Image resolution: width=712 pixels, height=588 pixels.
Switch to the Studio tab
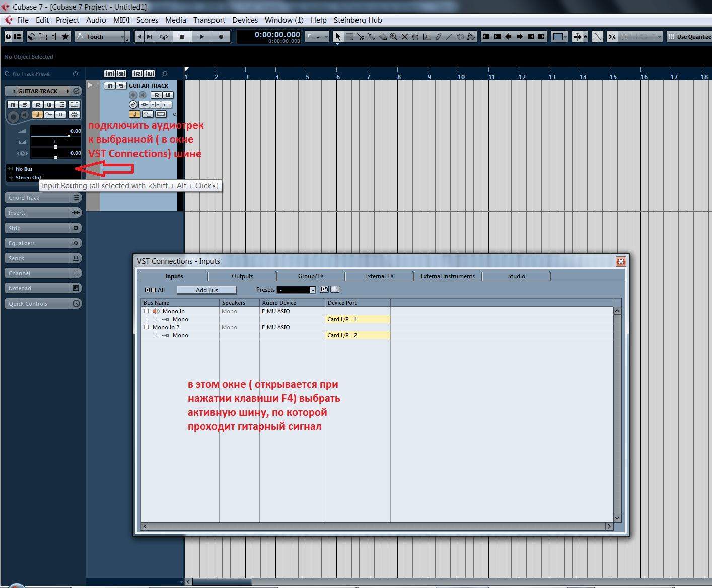click(x=516, y=276)
